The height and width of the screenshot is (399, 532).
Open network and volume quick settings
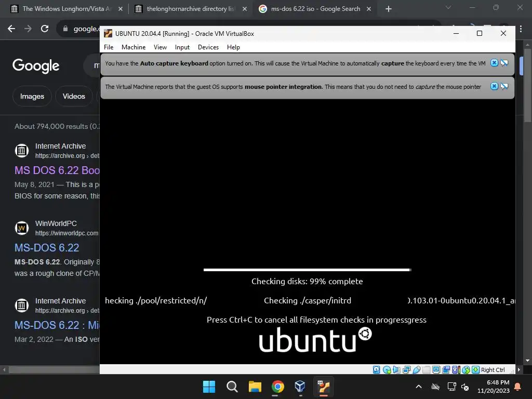(458, 387)
